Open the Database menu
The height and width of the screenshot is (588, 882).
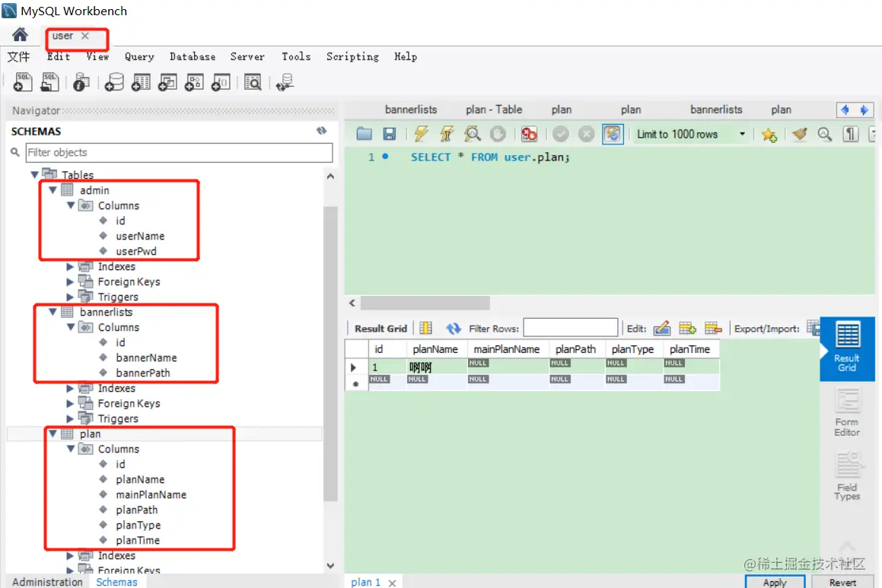click(x=193, y=56)
